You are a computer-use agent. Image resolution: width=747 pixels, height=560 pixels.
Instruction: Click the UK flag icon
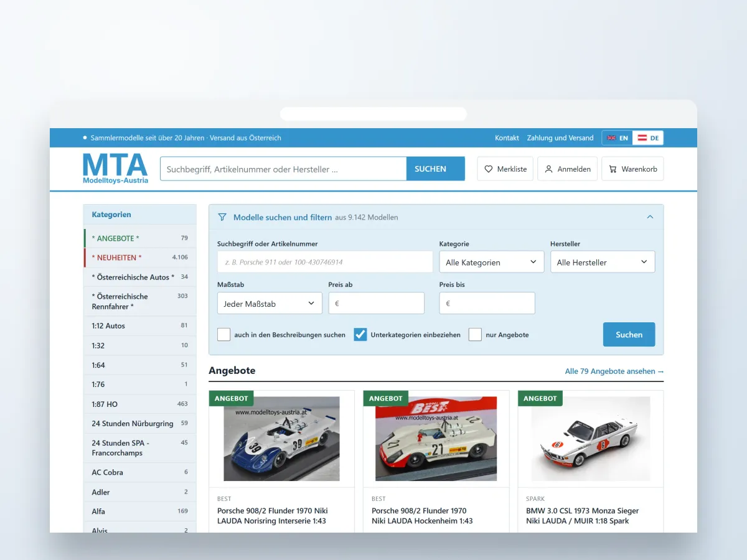[611, 138]
